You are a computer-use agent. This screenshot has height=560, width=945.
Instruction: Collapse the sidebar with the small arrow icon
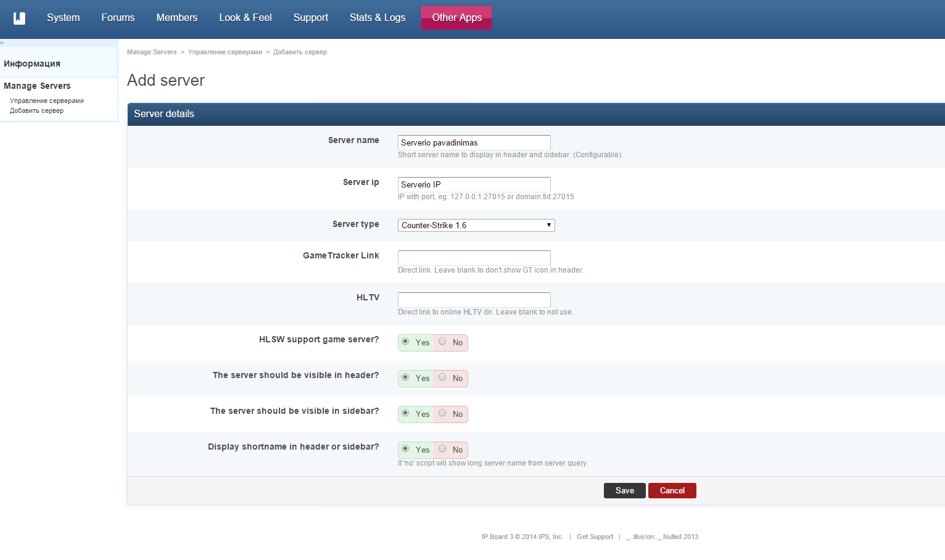pyautogui.click(x=2, y=43)
